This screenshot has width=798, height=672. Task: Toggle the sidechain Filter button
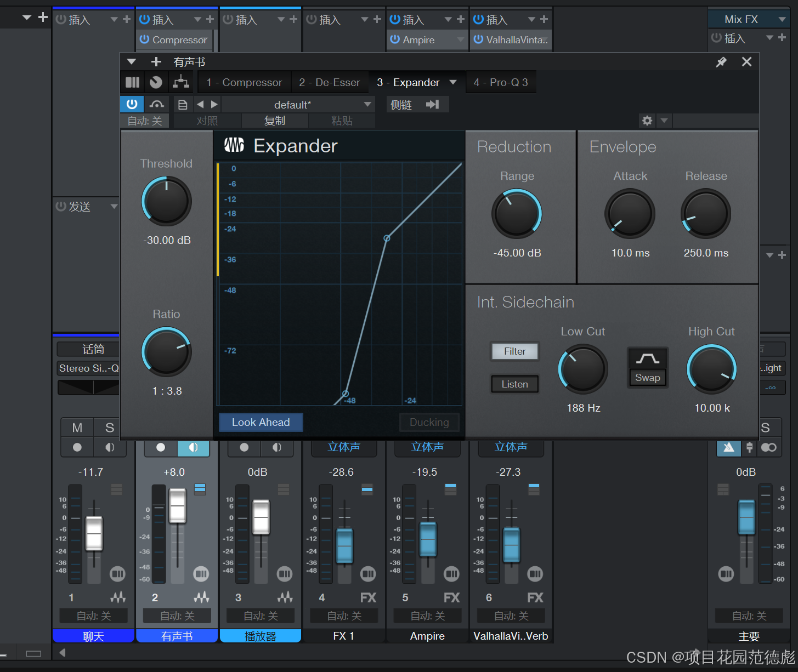(x=515, y=351)
